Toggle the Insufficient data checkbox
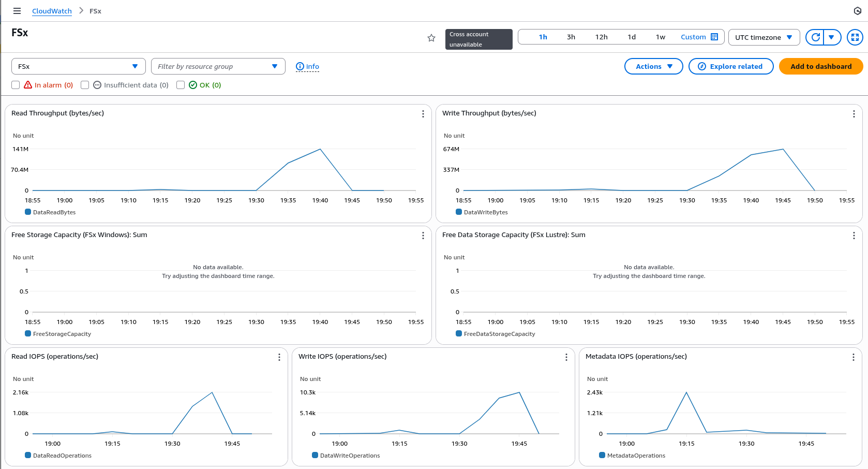Screen dimensions: 868x469 tap(85, 85)
